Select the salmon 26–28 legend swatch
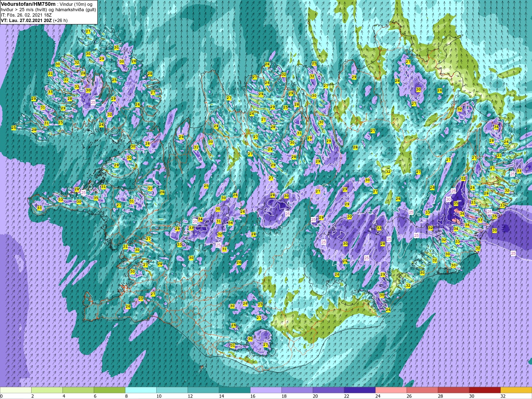532x399 pixels. click(x=423, y=390)
